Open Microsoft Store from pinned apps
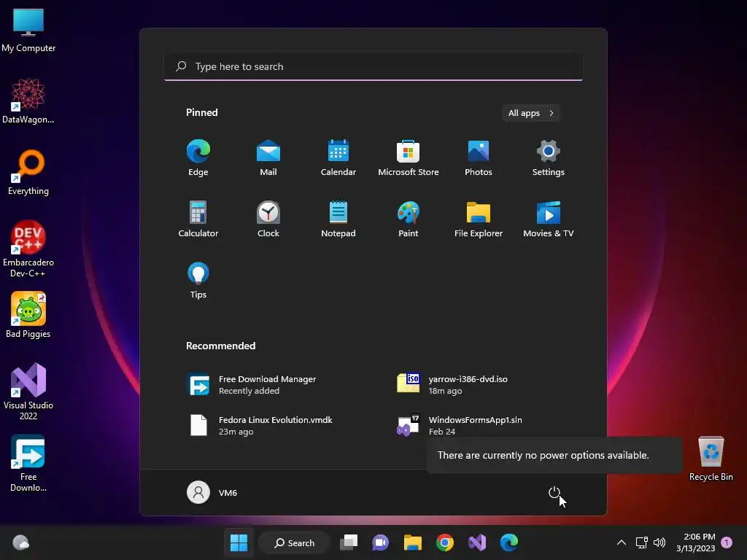This screenshot has width=747, height=560. click(409, 157)
